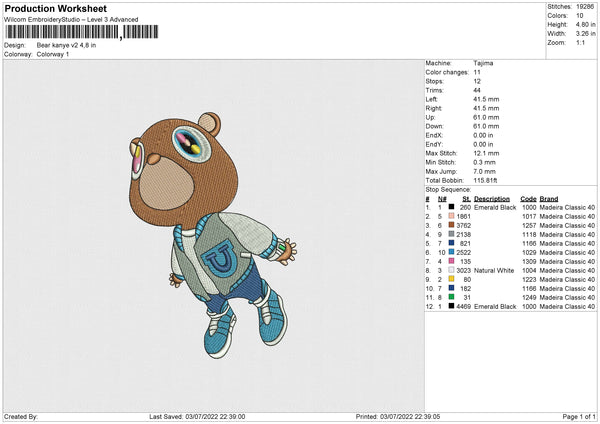The height and width of the screenshot is (424, 600).
Task: Select the Max Jump value '7.0 mm'
Action: click(x=484, y=171)
